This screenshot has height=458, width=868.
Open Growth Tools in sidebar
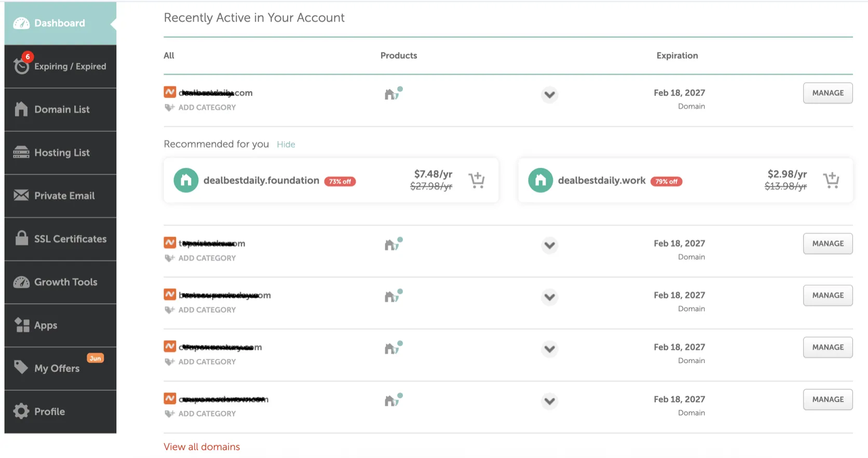(x=60, y=282)
